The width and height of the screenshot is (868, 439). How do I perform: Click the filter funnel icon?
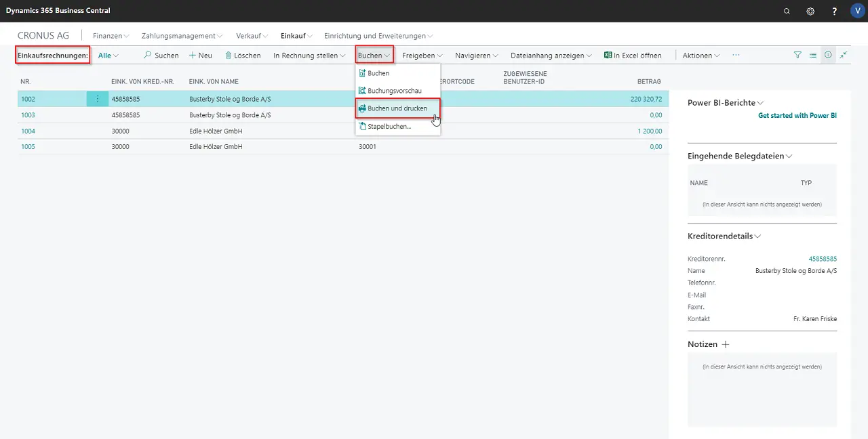pos(797,56)
